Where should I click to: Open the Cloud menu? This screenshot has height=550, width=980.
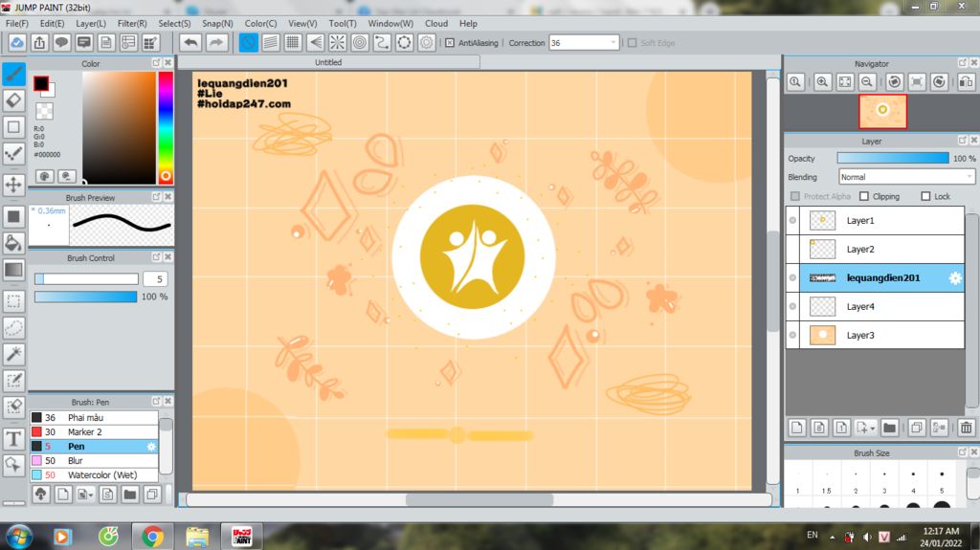point(436,23)
